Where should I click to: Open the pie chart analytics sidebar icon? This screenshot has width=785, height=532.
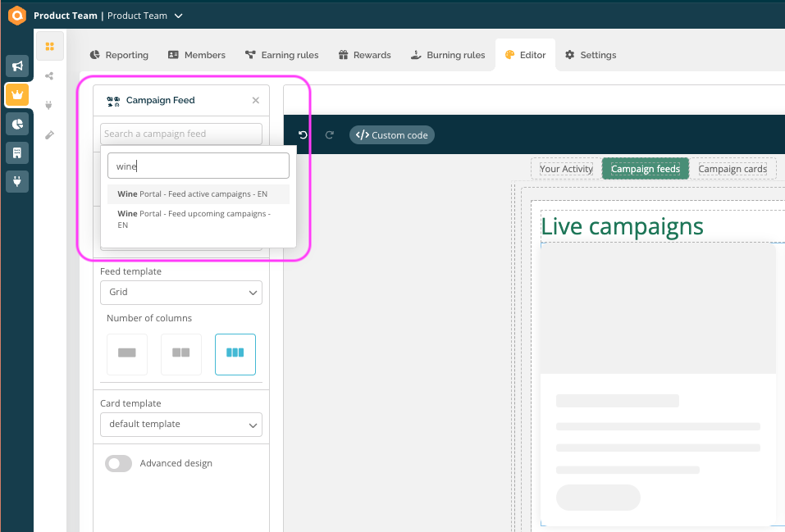(16, 124)
